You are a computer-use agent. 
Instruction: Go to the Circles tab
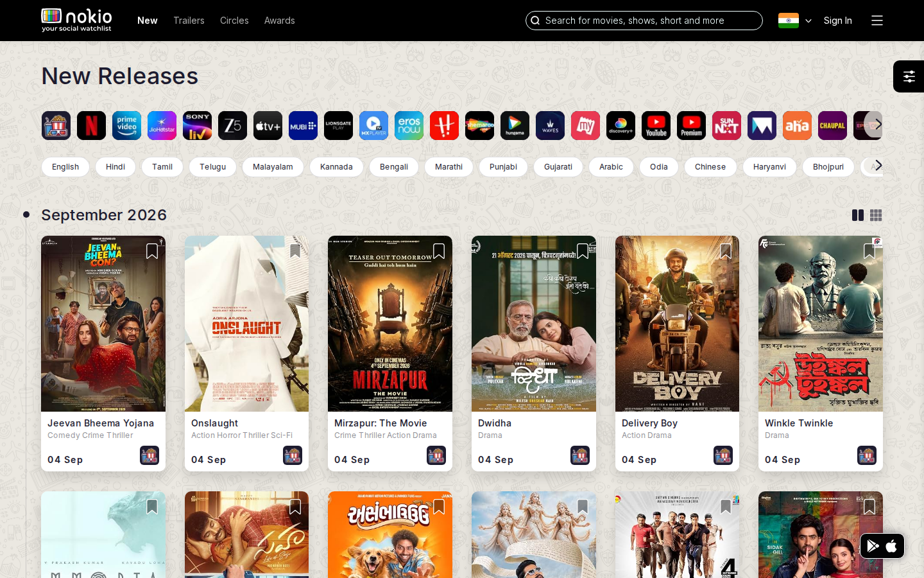(234, 21)
